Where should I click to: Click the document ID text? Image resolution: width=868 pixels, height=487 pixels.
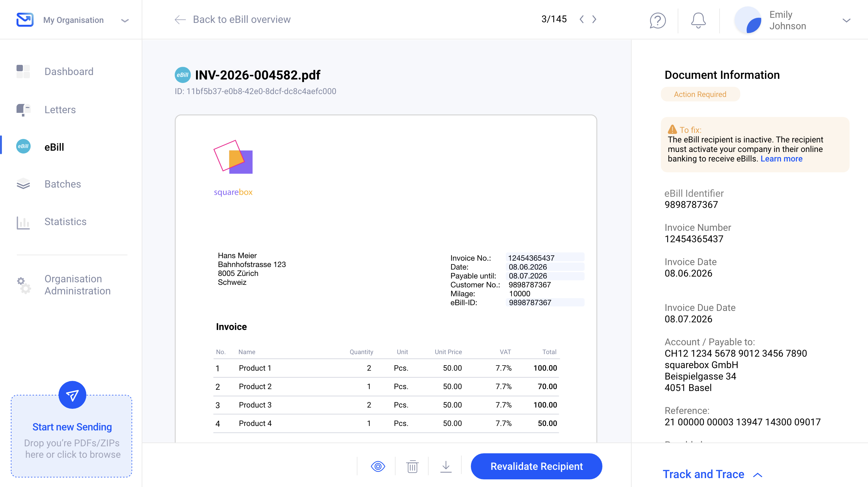[255, 91]
